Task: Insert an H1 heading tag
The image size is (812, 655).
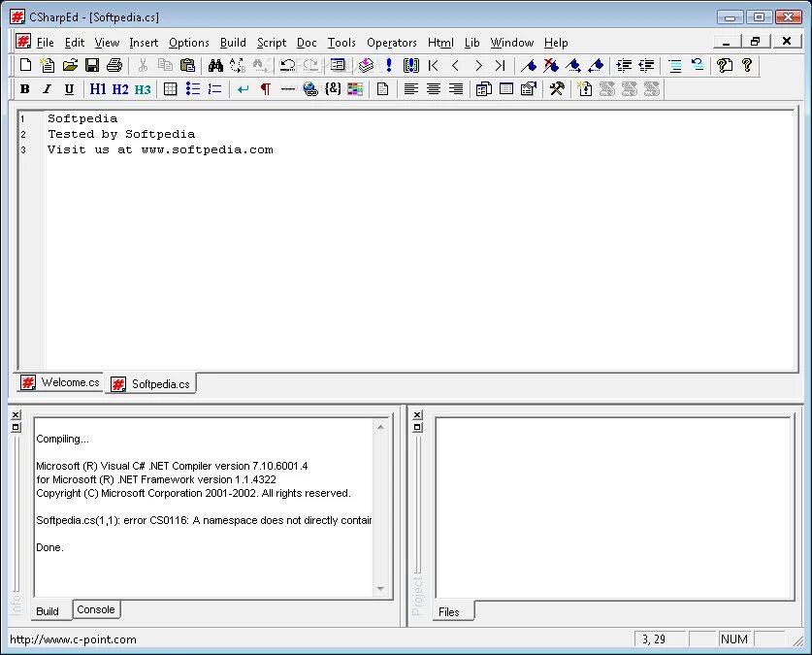Action: (97, 89)
